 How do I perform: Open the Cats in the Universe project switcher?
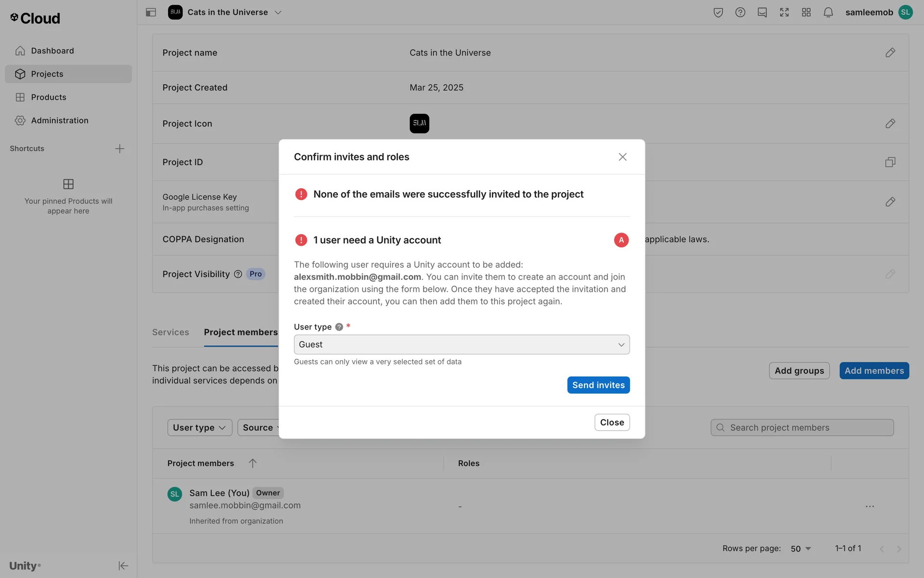pos(228,13)
